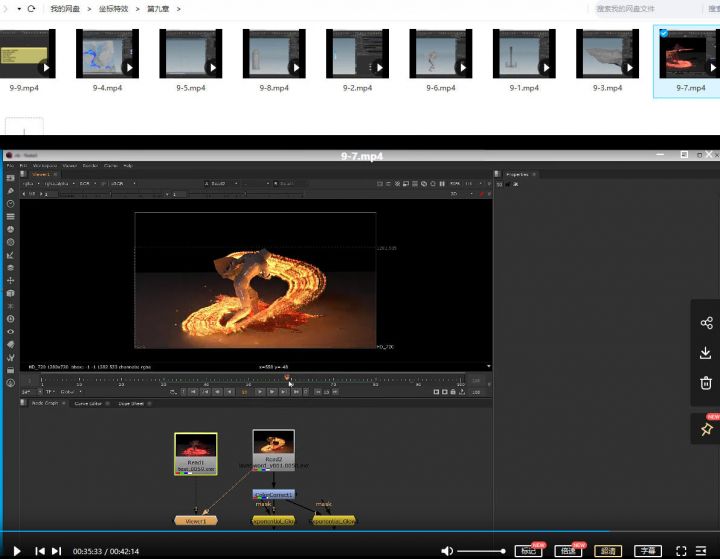Click the Nuke Transform nodes toolbar icon
This screenshot has width=720, height=559.
pos(11,280)
